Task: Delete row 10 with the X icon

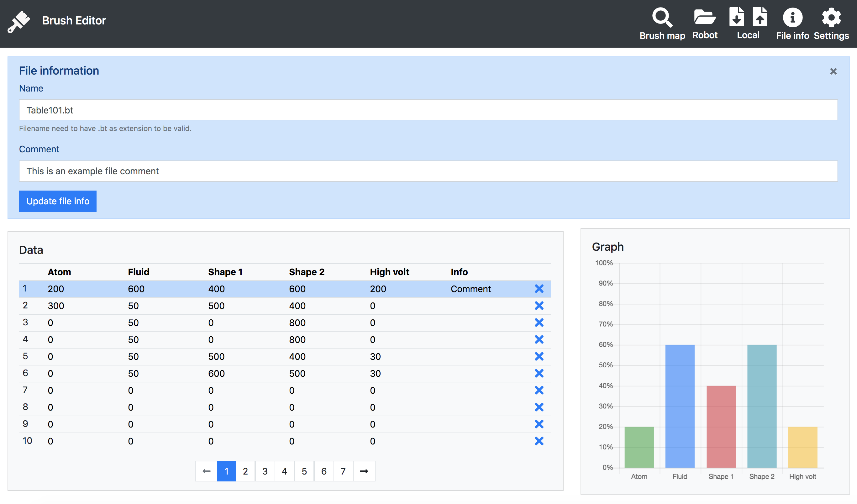Action: [x=539, y=441]
